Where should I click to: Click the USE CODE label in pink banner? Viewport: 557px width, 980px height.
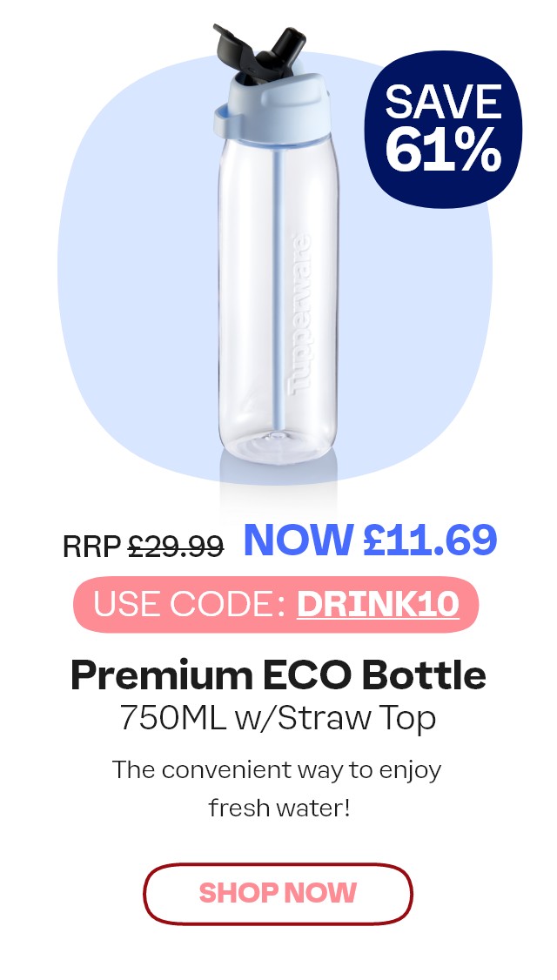(190, 603)
